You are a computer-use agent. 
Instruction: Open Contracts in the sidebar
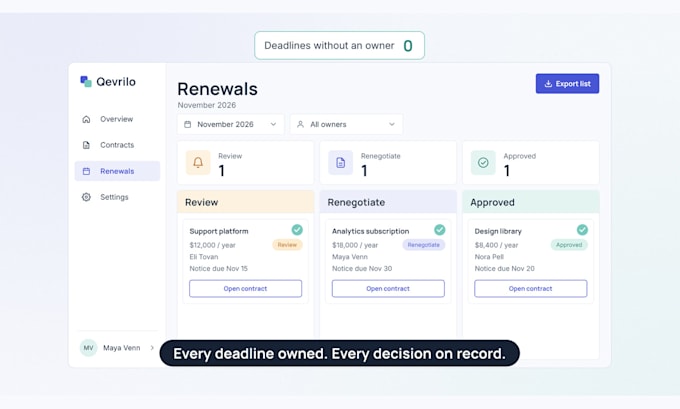point(117,145)
